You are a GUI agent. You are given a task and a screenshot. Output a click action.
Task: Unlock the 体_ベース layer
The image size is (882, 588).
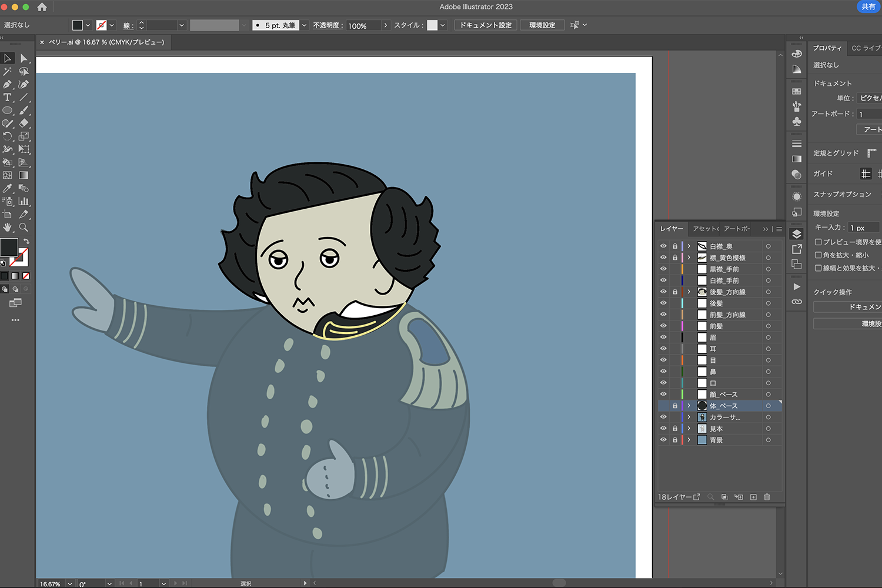675,406
